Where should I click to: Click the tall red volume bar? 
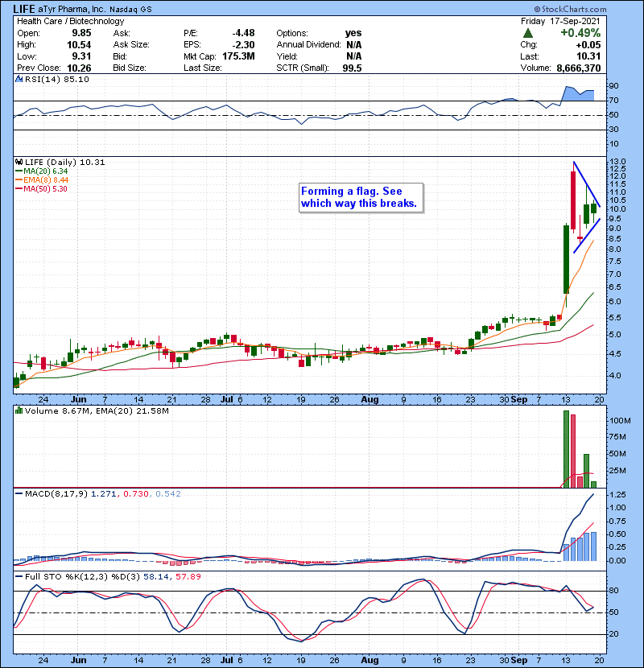[573, 452]
